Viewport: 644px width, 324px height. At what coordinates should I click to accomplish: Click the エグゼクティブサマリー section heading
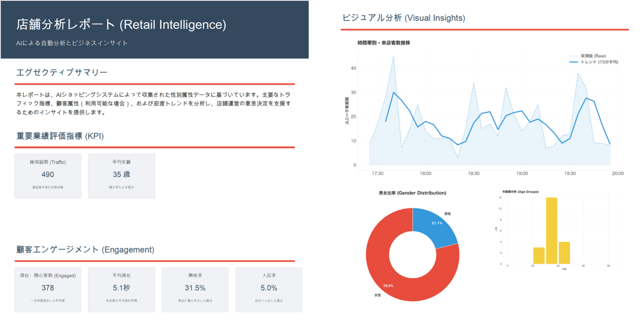pos(62,72)
